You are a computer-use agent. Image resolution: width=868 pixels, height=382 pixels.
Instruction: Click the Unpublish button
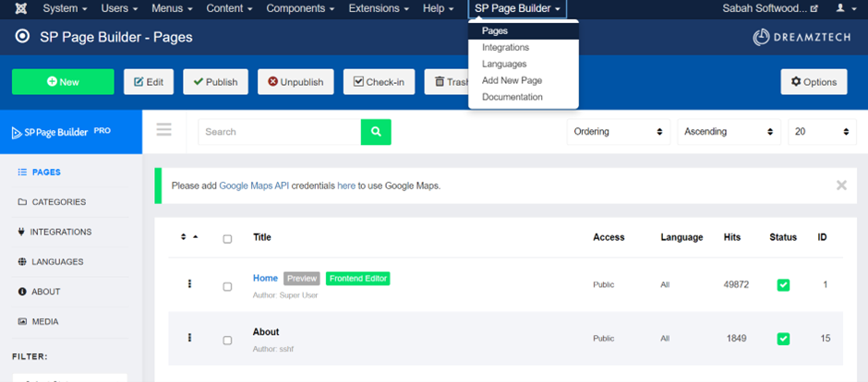(x=295, y=82)
